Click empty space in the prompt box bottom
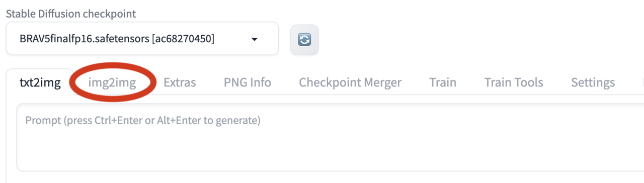 click(x=330, y=156)
